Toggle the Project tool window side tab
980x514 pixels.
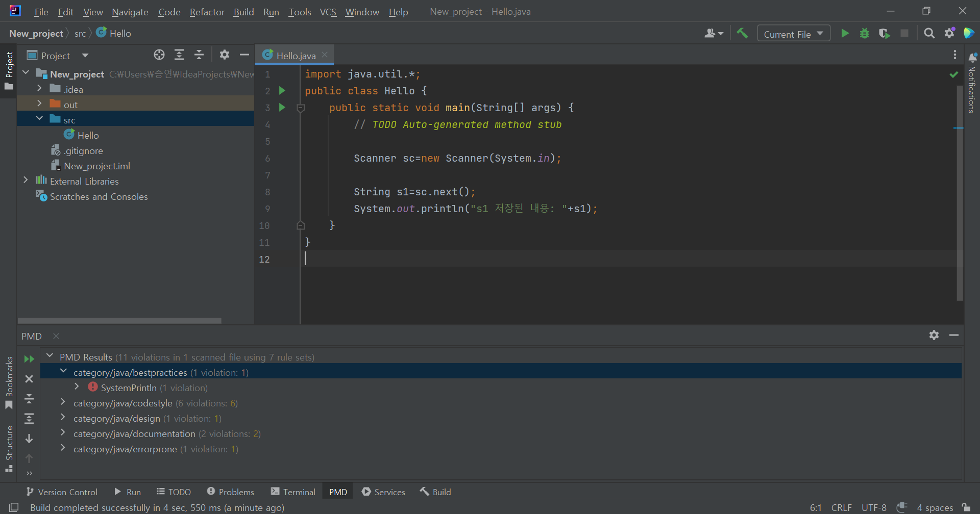point(9,70)
